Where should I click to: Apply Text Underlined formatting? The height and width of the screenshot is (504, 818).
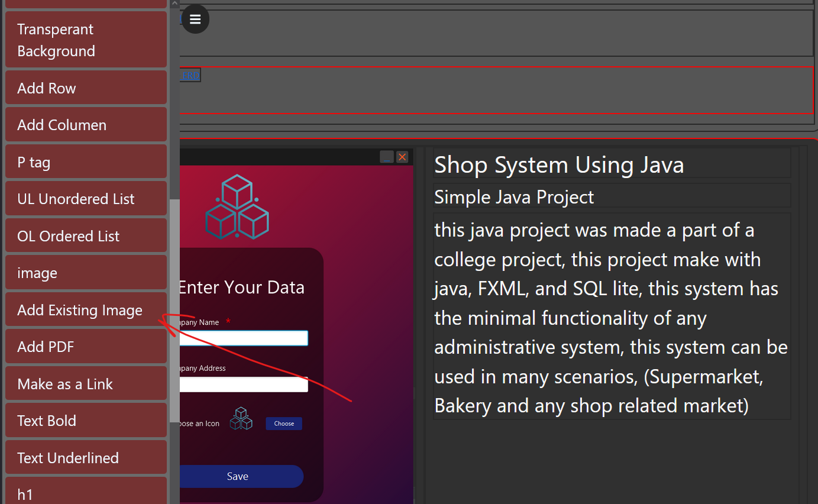pos(86,458)
